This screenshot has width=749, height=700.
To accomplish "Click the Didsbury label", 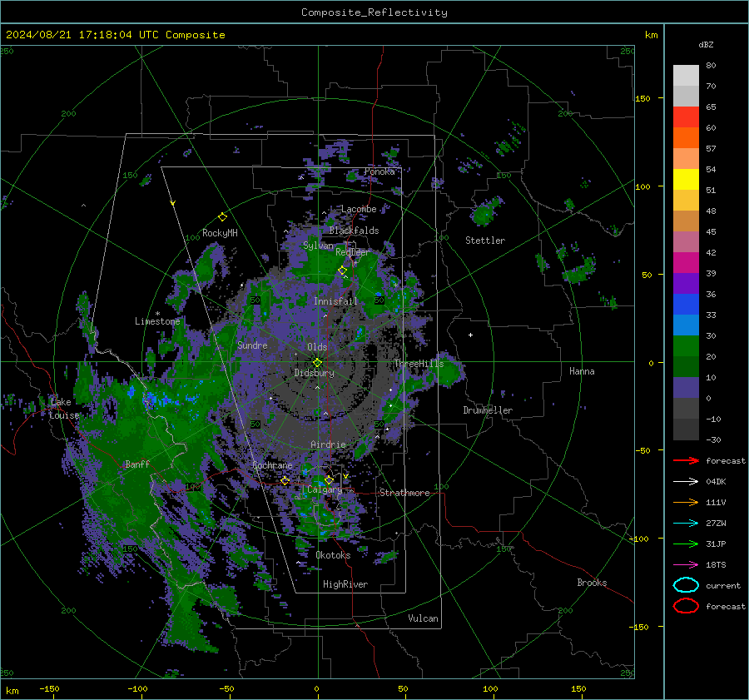I will click(314, 373).
